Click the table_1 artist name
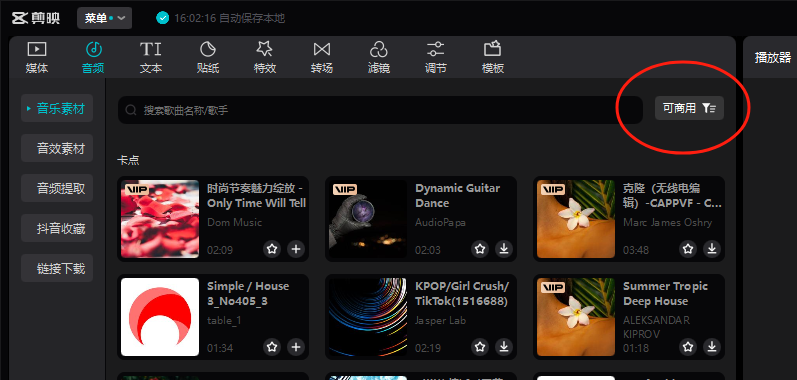The width and height of the screenshot is (797, 380). [x=224, y=321]
